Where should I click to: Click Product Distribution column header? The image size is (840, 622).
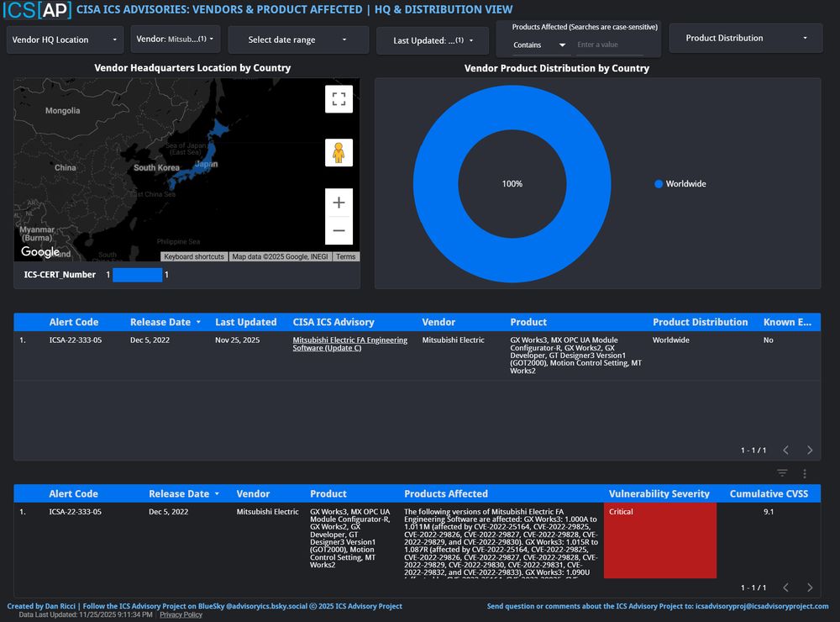701,322
